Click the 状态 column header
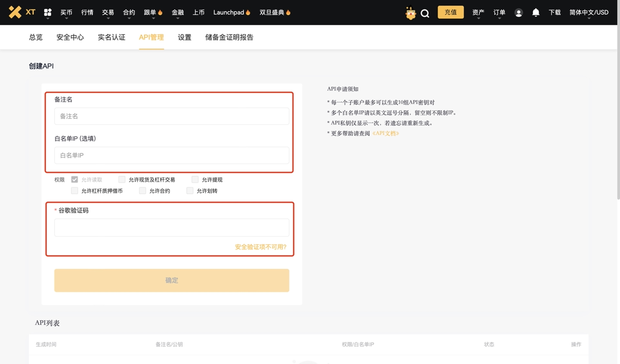Screen dimensions: 620x364 [489, 344]
